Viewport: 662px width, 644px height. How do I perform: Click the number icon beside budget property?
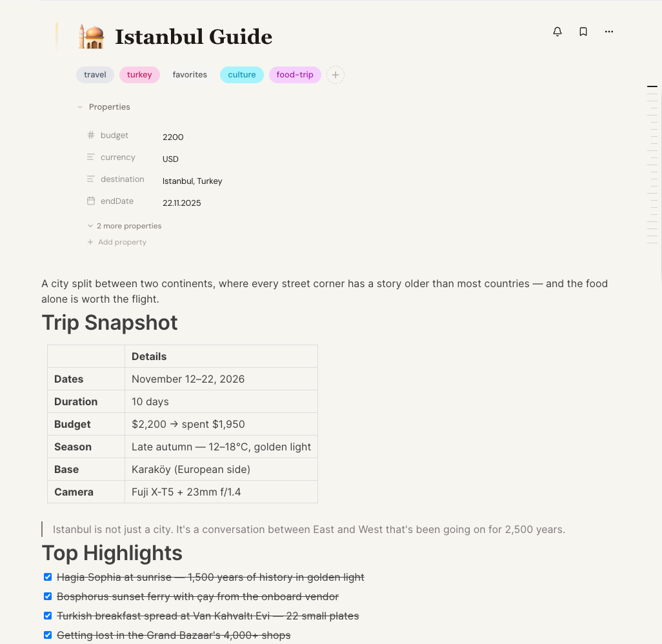click(91, 135)
